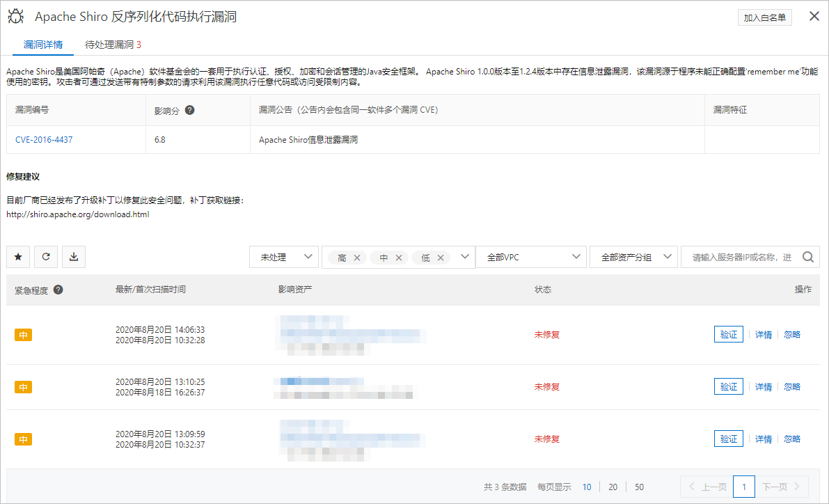Expand the severity level filter dropdown arrow
Viewport: 829px width, 504px height.
pyautogui.click(x=465, y=256)
